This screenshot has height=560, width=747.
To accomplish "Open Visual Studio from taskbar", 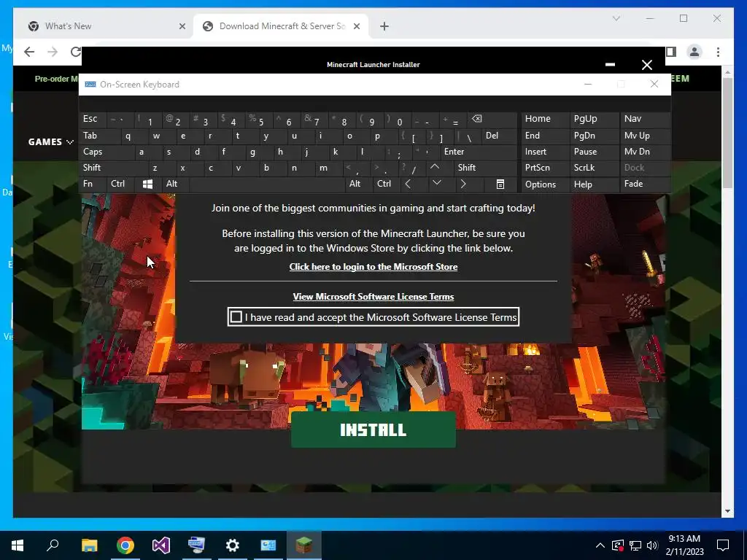I will (161, 545).
